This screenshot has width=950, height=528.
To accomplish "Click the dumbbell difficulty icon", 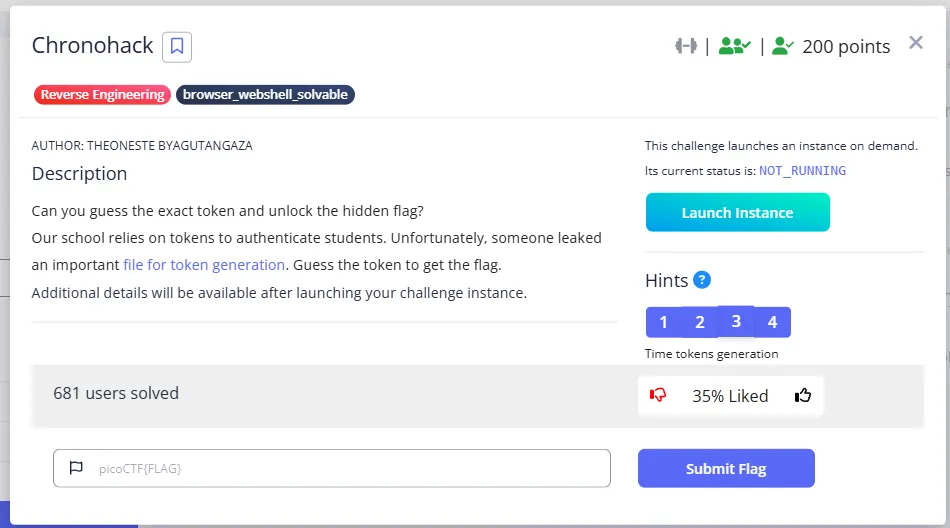I will [x=686, y=46].
